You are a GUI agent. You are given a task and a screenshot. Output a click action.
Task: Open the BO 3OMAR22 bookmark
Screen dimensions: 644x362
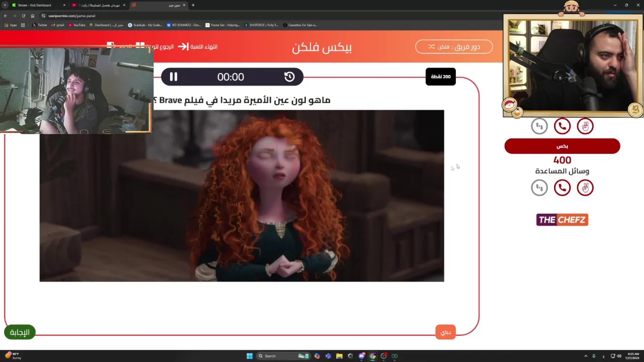tap(184, 25)
